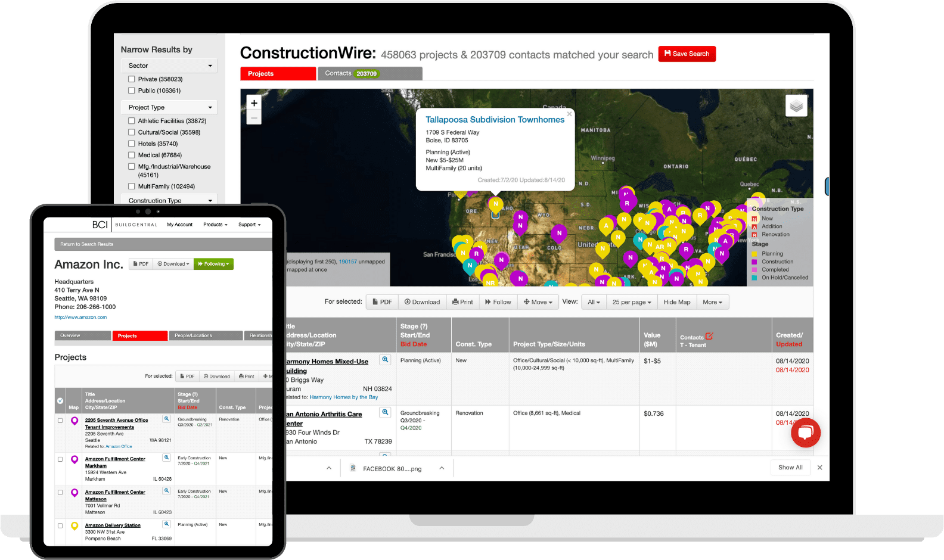
Task: Close the Tallapoosa Subdivision Townhomes popup
Action: point(569,114)
